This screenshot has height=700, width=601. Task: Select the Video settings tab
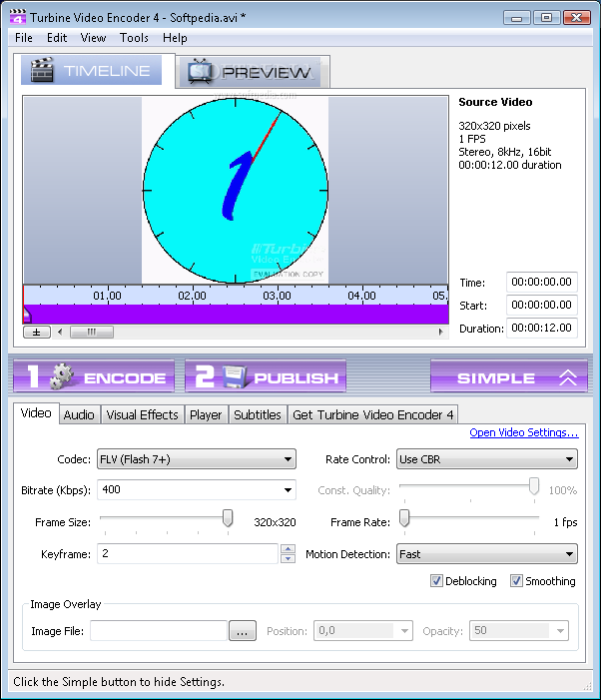click(x=36, y=413)
